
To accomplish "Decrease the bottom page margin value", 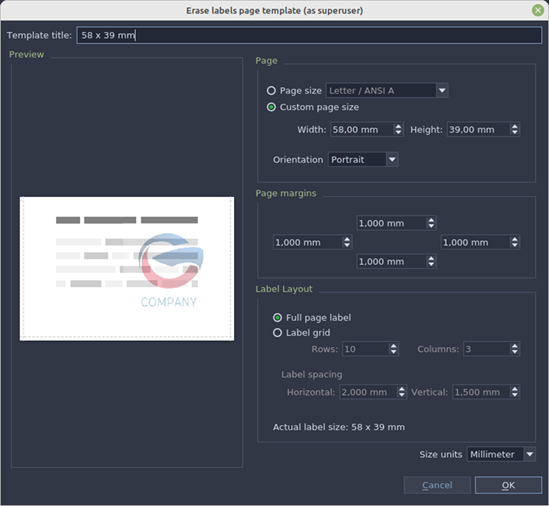I will (x=431, y=264).
